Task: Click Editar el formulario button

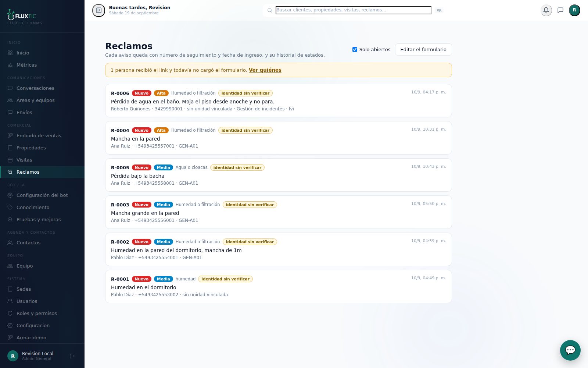Action: click(423, 50)
